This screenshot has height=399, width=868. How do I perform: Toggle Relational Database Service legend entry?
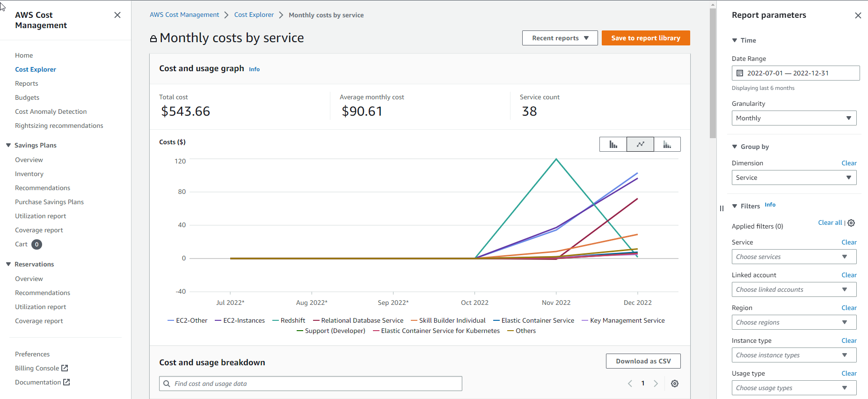(x=358, y=320)
